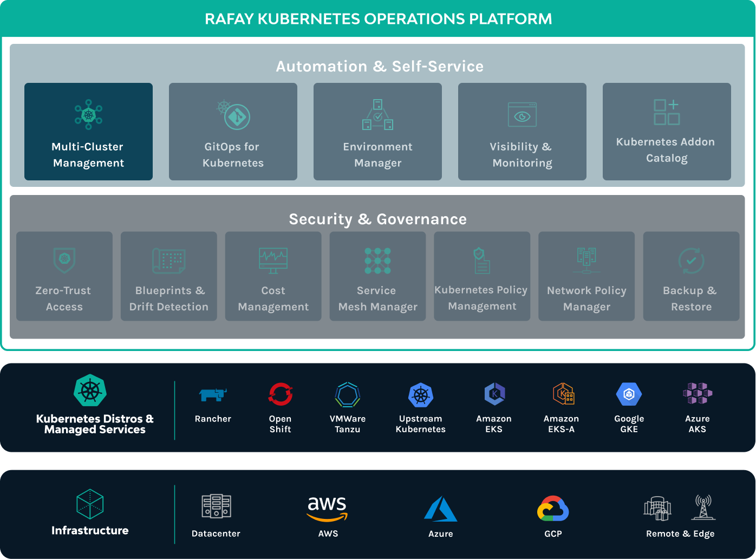The height and width of the screenshot is (559, 756).
Task: Click the Amazon EKS hexagon logo
Action: [494, 394]
